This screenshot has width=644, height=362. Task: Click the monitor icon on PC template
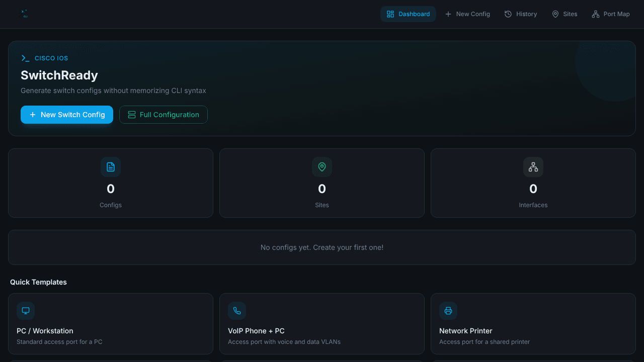[x=26, y=311]
